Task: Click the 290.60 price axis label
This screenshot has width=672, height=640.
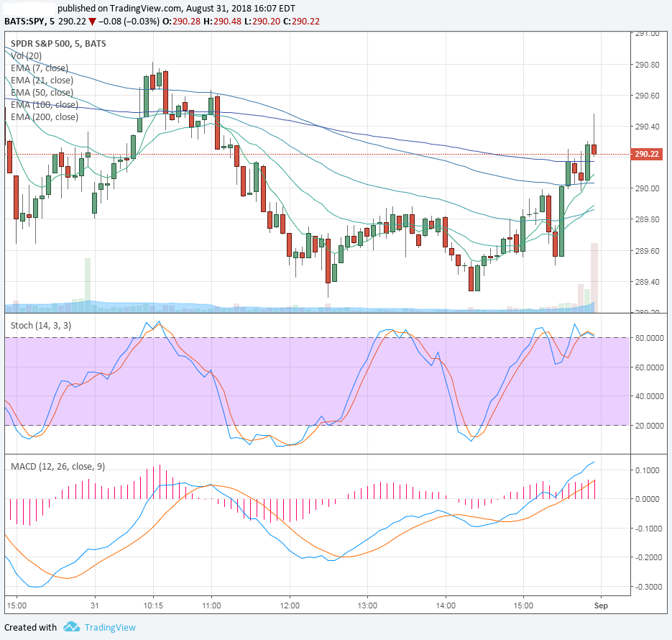Action: coord(647,96)
